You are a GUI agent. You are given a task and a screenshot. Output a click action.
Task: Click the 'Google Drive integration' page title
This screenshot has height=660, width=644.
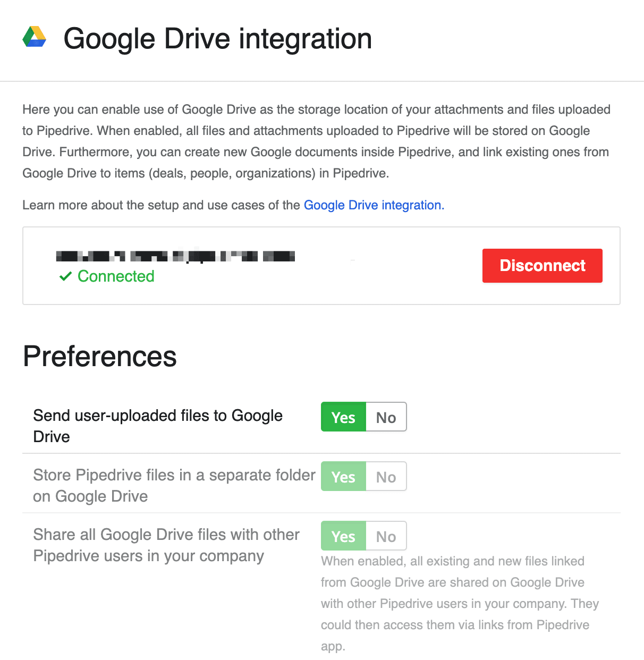coord(217,38)
